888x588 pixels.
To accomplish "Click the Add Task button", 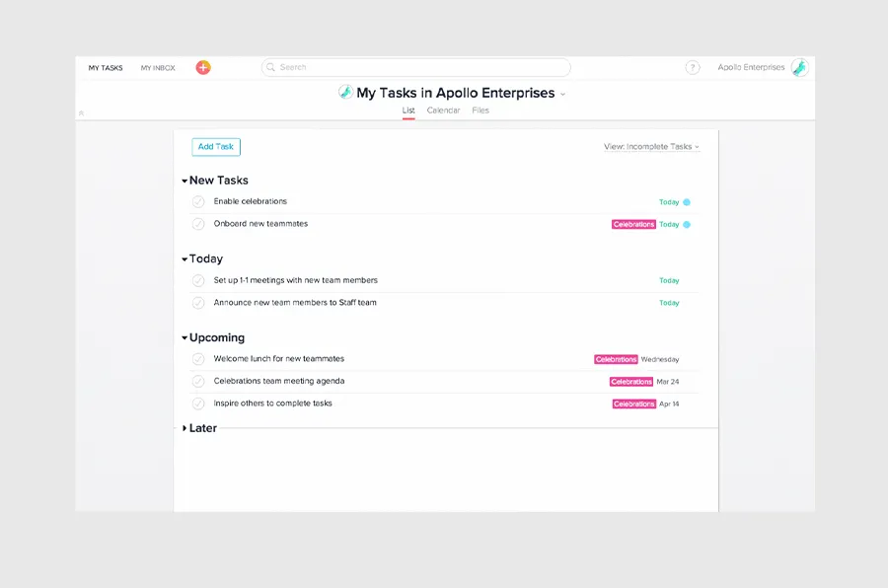I will 215,146.
